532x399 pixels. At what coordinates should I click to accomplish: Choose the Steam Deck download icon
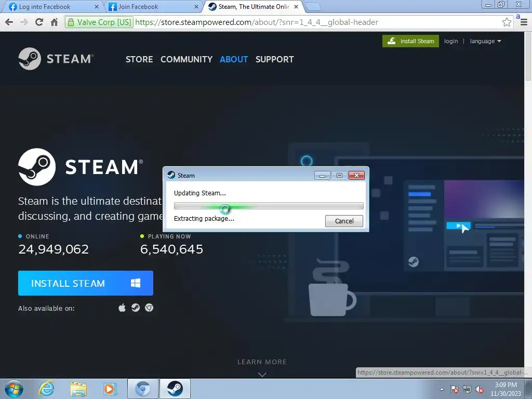(x=136, y=308)
